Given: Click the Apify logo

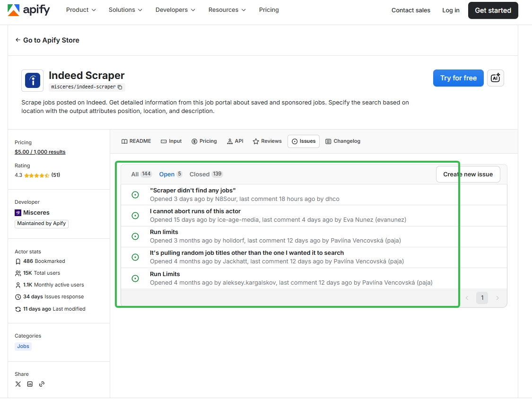Looking at the screenshot, I should click(x=28, y=10).
